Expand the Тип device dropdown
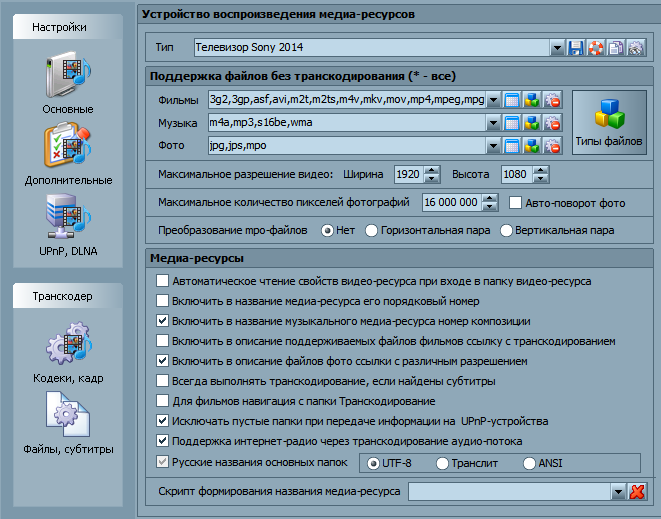Screen dimensions: 661x519 tap(557, 47)
